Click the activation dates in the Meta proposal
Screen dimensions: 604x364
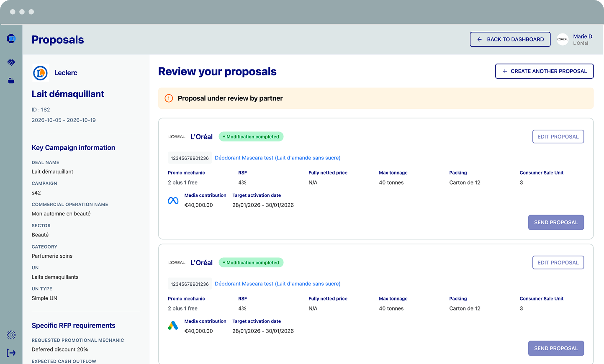263,205
